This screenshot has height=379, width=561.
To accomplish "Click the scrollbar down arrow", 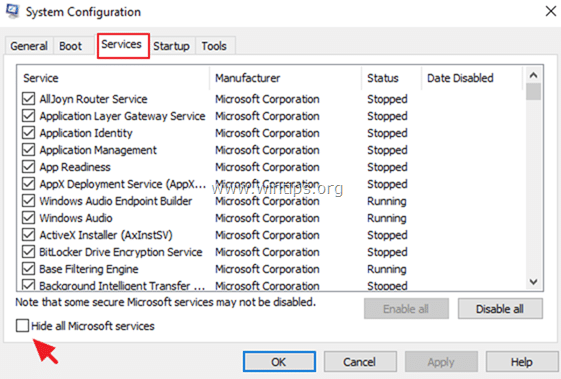I will (533, 282).
